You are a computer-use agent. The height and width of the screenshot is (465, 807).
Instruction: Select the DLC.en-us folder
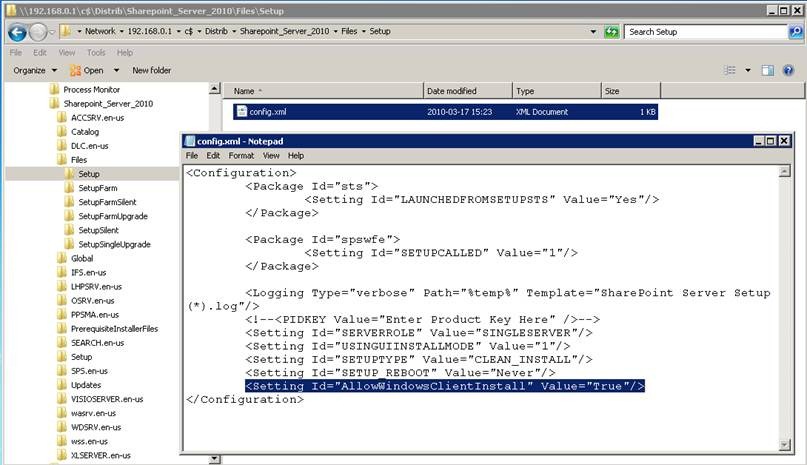90,146
